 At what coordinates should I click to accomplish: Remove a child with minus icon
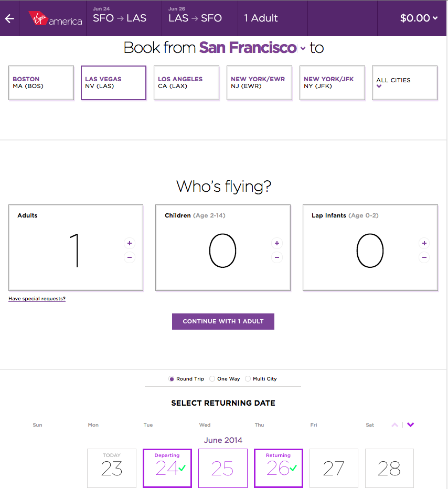pos(277,257)
